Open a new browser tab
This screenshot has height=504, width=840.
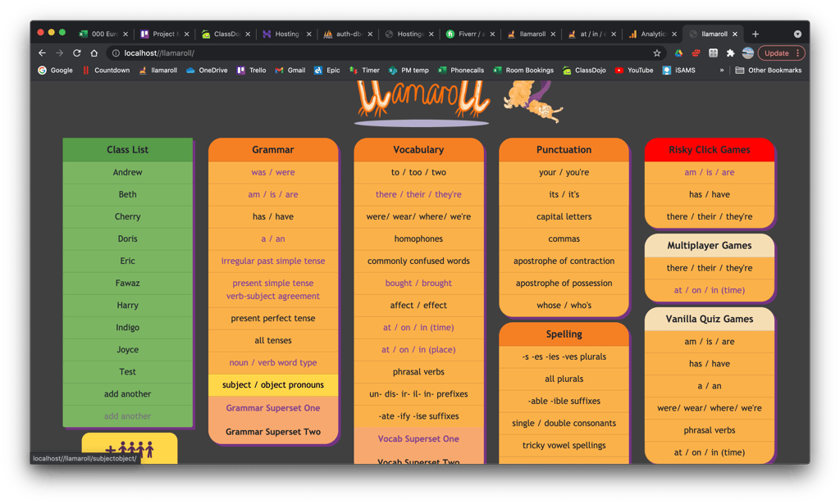pos(756,34)
